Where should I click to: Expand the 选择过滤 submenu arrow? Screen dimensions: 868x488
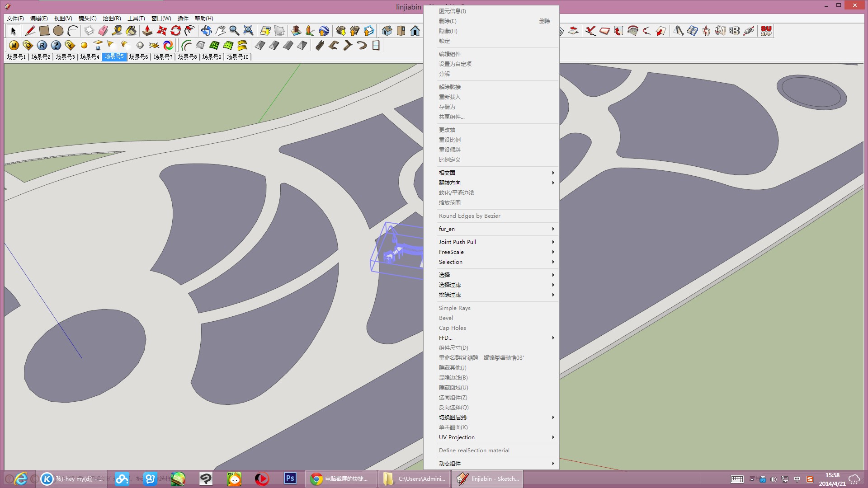[553, 285]
